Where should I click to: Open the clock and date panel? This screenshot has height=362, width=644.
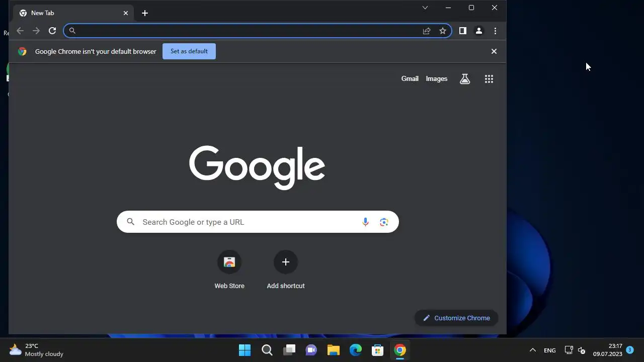click(x=608, y=350)
